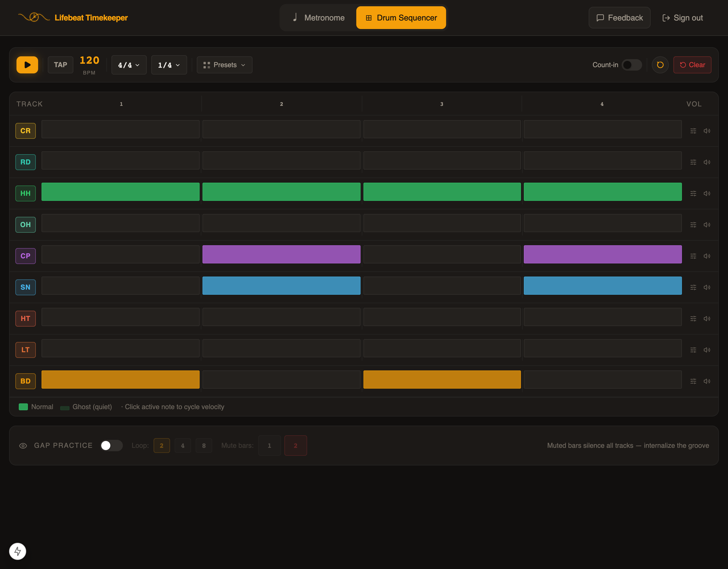Open the 1/4 note division dropdown
728x569 pixels.
[169, 65]
